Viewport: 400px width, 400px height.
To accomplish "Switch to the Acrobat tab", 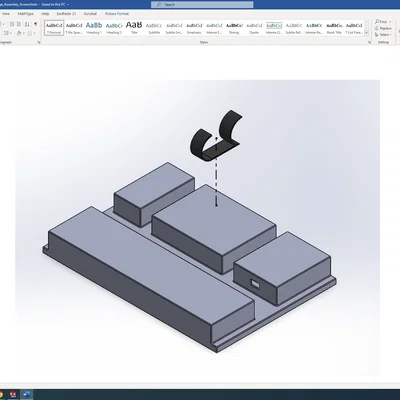I will (x=90, y=14).
